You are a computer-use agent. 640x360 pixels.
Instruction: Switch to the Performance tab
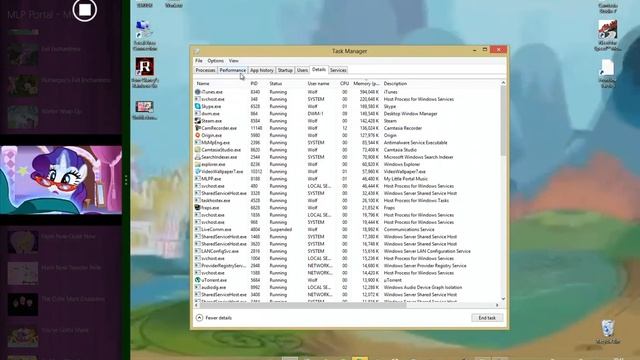pos(232,70)
